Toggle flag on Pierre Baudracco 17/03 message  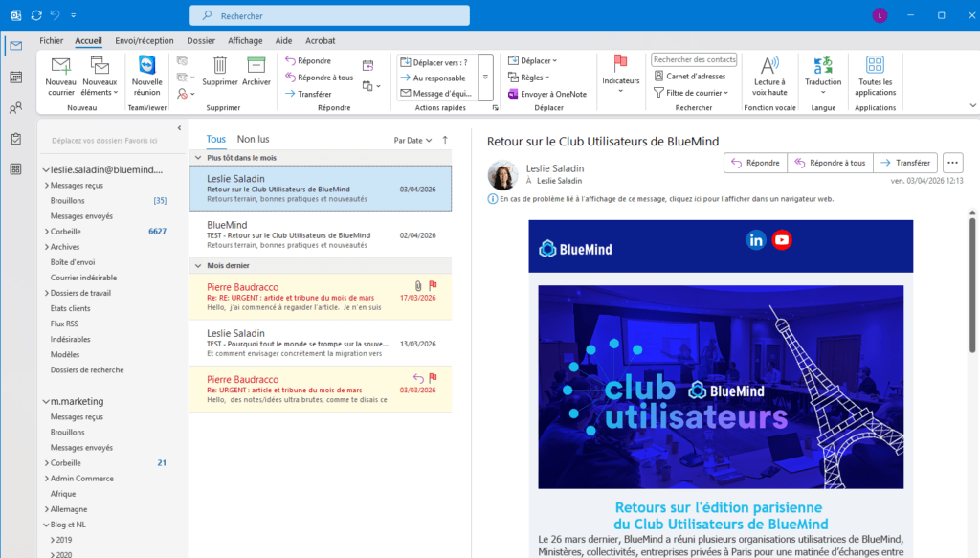tap(433, 285)
